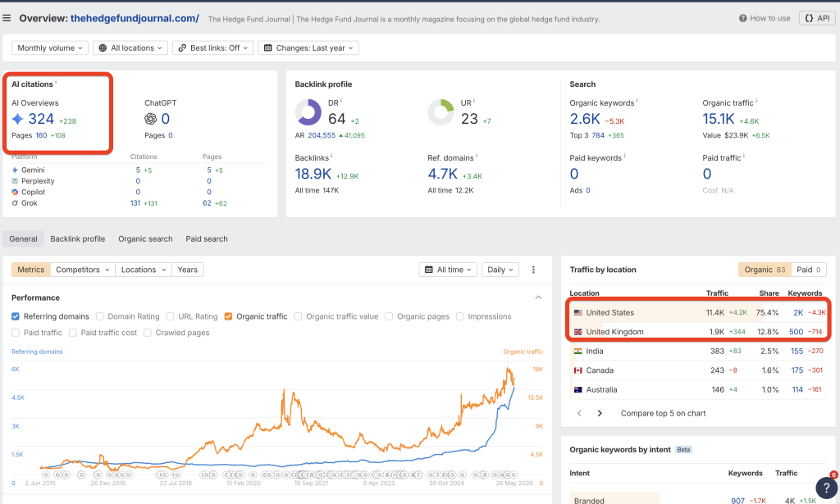
Task: Click the UR donut chart
Action: 441,112
